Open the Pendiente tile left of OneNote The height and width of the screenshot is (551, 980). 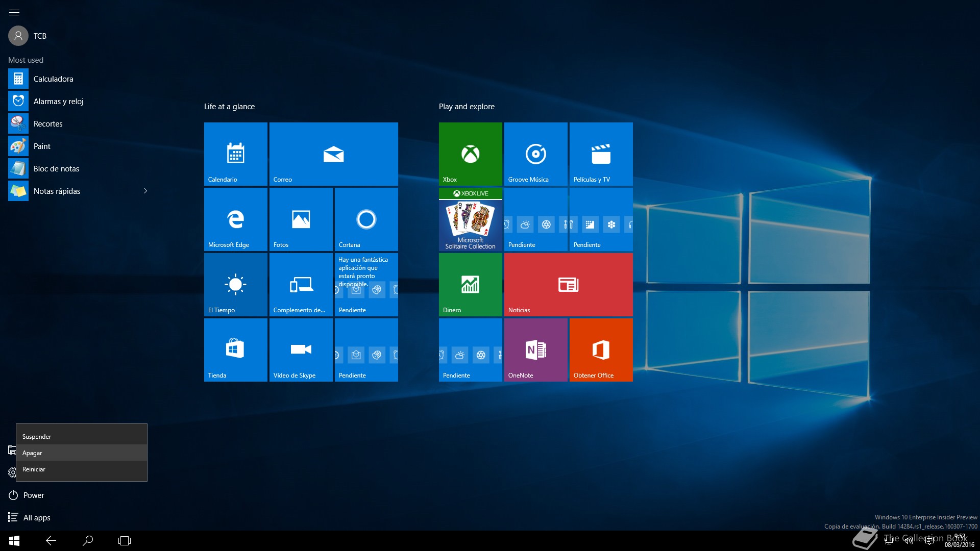click(x=471, y=350)
